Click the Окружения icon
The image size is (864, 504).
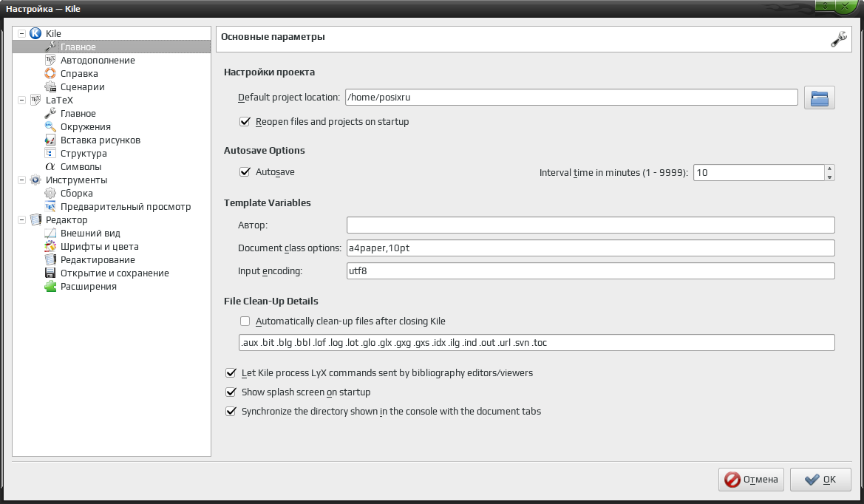[50, 126]
